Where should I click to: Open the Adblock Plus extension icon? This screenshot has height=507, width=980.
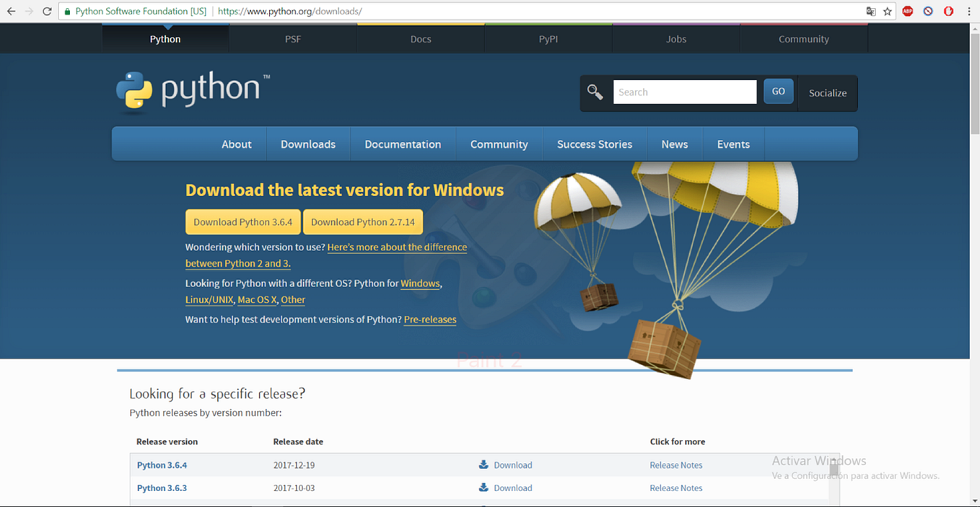[x=907, y=11]
